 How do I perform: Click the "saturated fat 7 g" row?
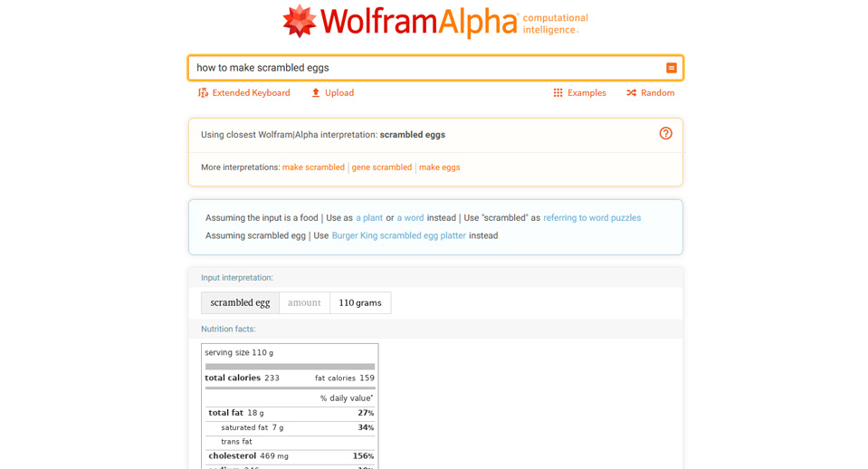click(290, 427)
